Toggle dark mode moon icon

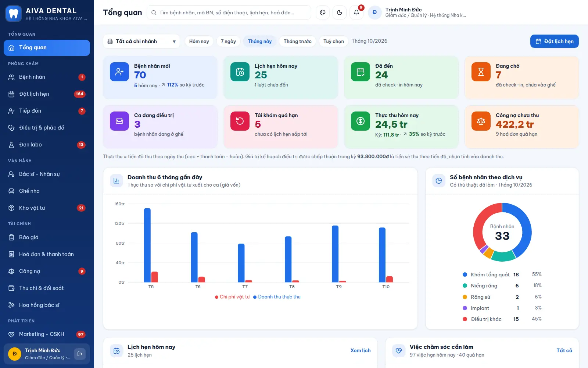340,13
